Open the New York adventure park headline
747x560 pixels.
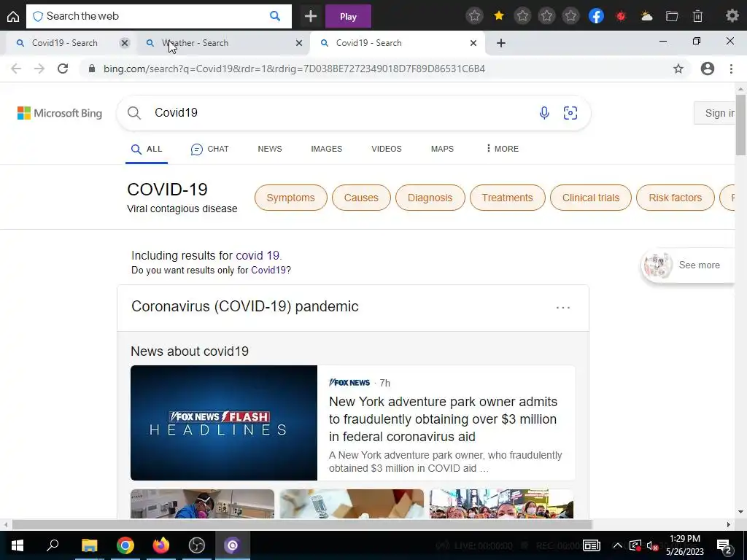coord(443,419)
